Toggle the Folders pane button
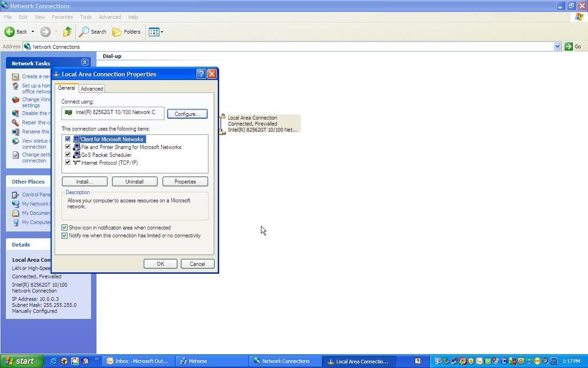The image size is (588, 368). (x=126, y=32)
